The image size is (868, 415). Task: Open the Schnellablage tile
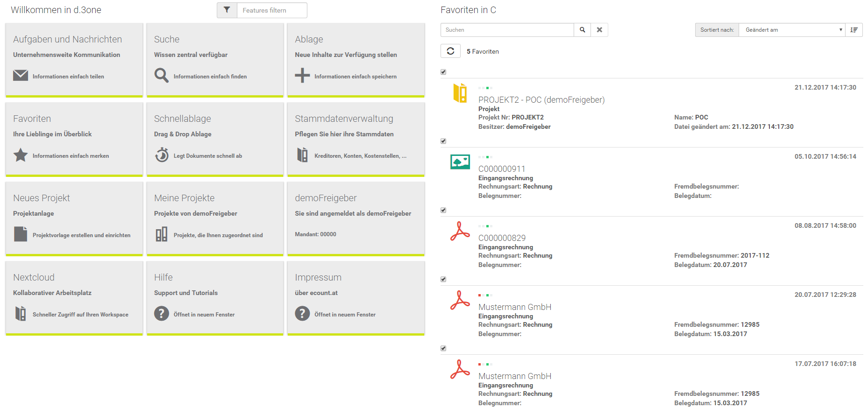[215, 139]
